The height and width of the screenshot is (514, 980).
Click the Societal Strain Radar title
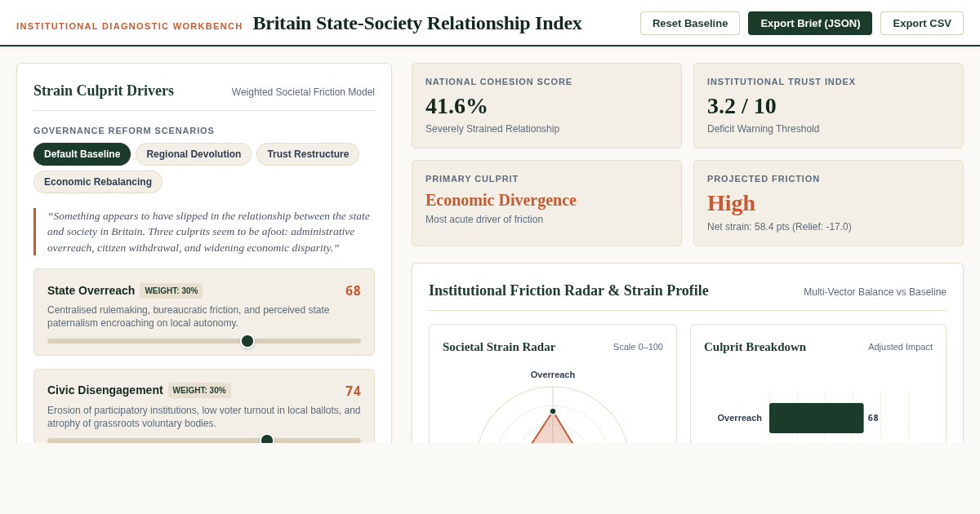pos(499,347)
